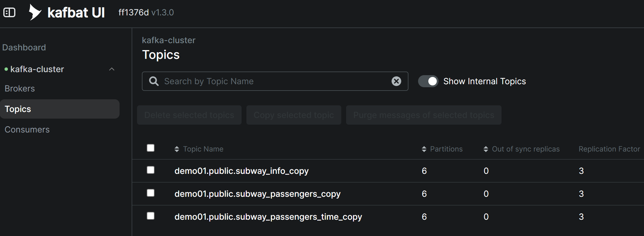This screenshot has height=236, width=644.
Task: Select the subway_passengers_copy topic checkbox
Action: [151, 193]
